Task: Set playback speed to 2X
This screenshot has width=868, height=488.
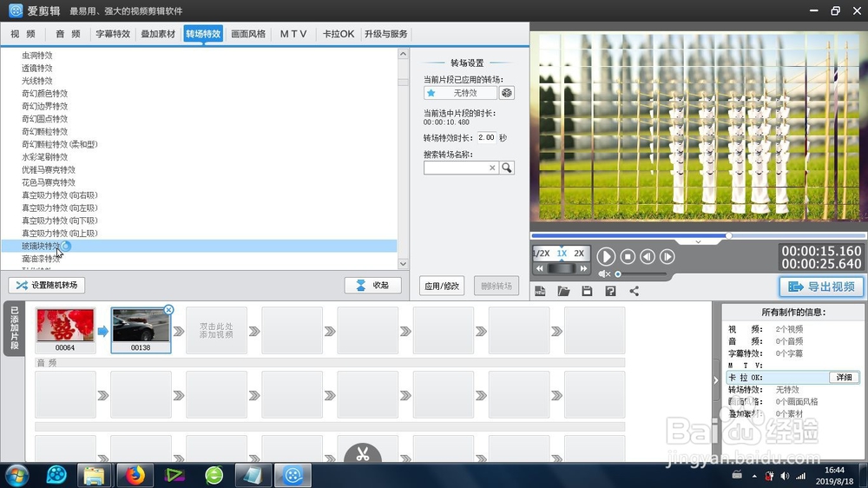Action: tap(579, 254)
